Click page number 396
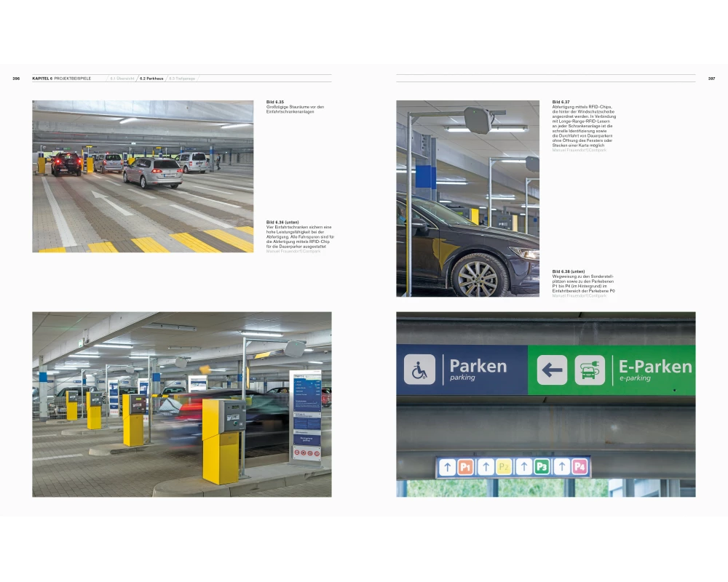Image resolution: width=728 pixels, height=582 pixels. tap(16, 78)
